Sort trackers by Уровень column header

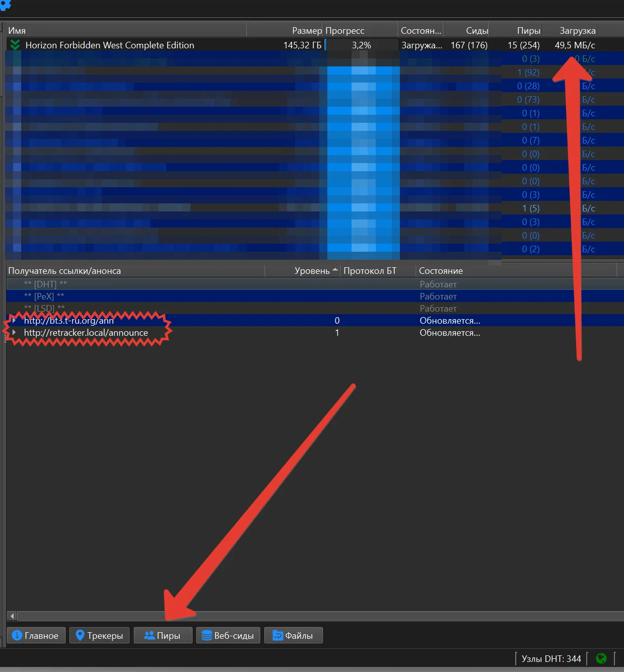pyautogui.click(x=312, y=271)
